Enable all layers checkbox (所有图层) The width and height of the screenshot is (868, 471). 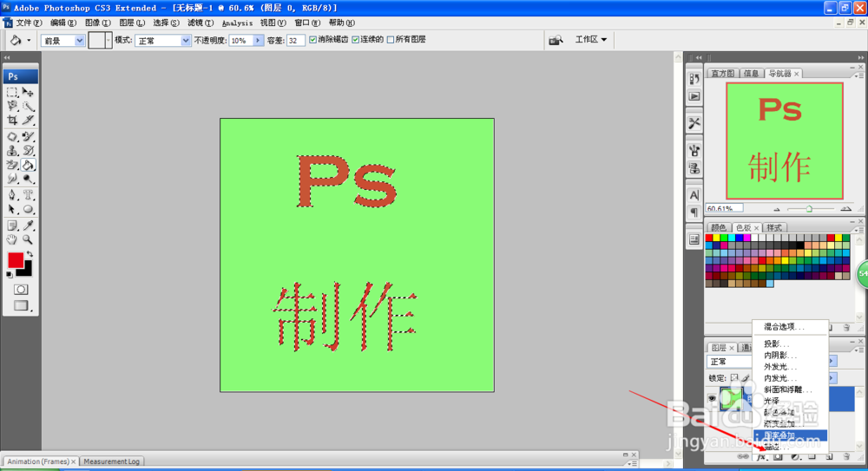tap(391, 40)
